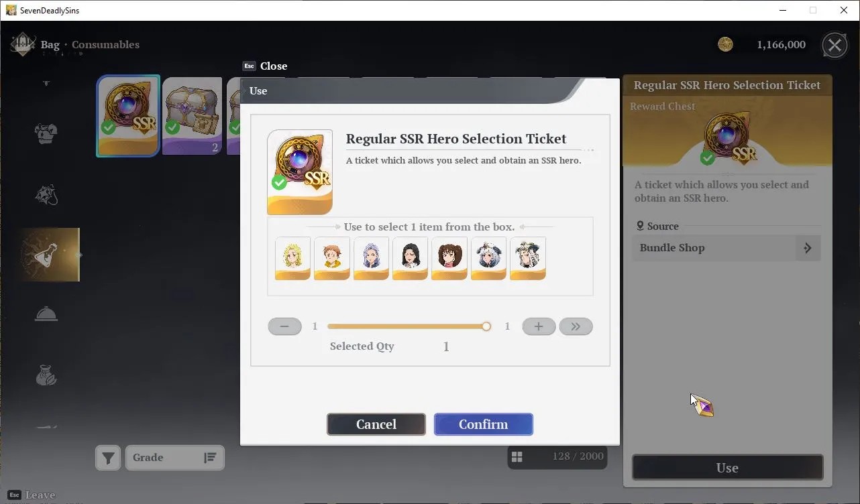Click the 1,166,000 gold amount
860x504 pixels.
point(781,45)
